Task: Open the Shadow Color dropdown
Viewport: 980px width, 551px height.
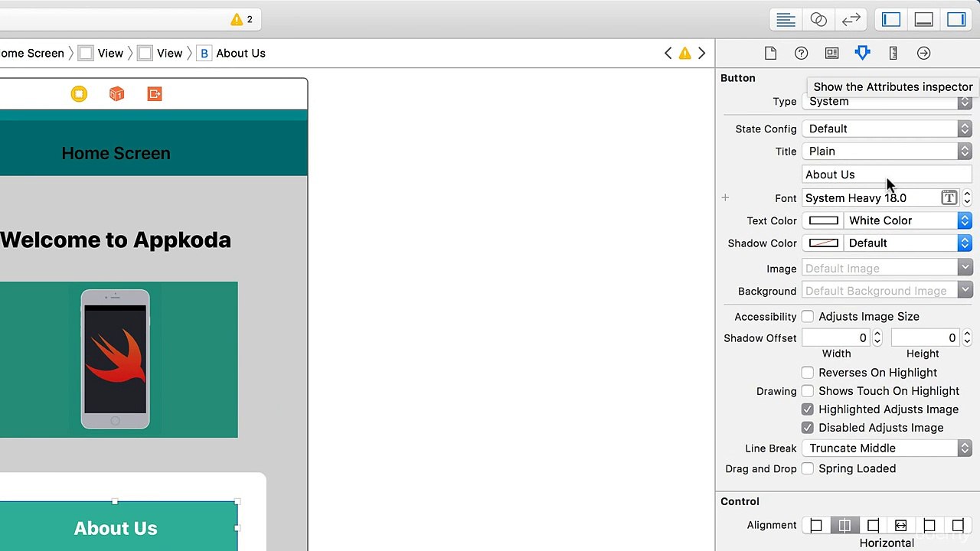Action: [x=907, y=243]
